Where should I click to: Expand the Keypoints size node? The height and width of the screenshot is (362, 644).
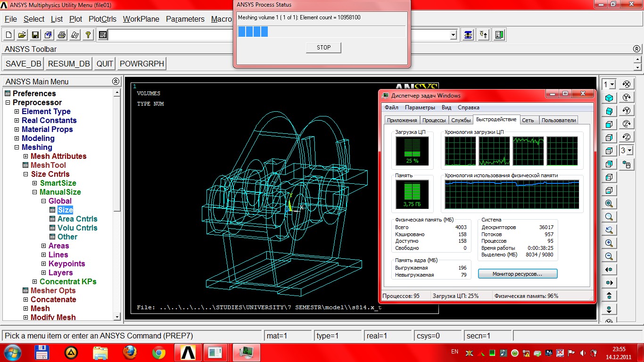coord(44,264)
